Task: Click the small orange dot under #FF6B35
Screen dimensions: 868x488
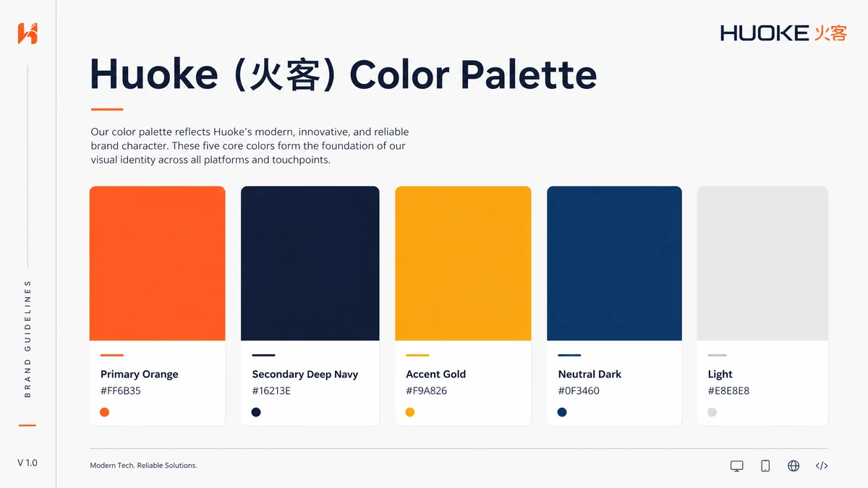Action: 105,412
